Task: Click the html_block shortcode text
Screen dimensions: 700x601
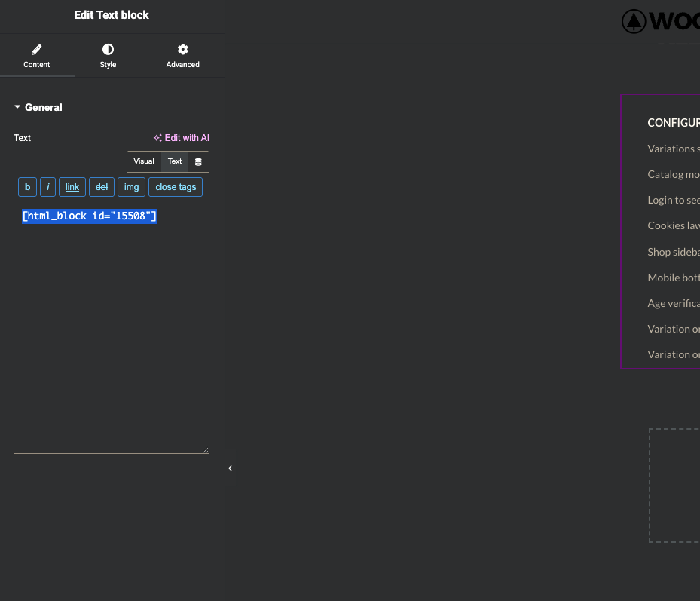Action: click(x=89, y=216)
